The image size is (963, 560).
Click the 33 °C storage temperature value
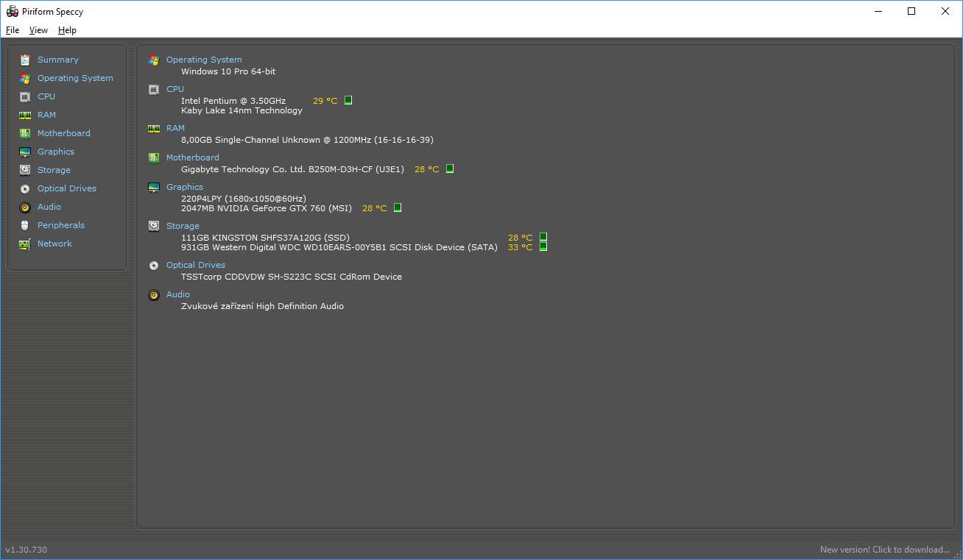click(520, 247)
